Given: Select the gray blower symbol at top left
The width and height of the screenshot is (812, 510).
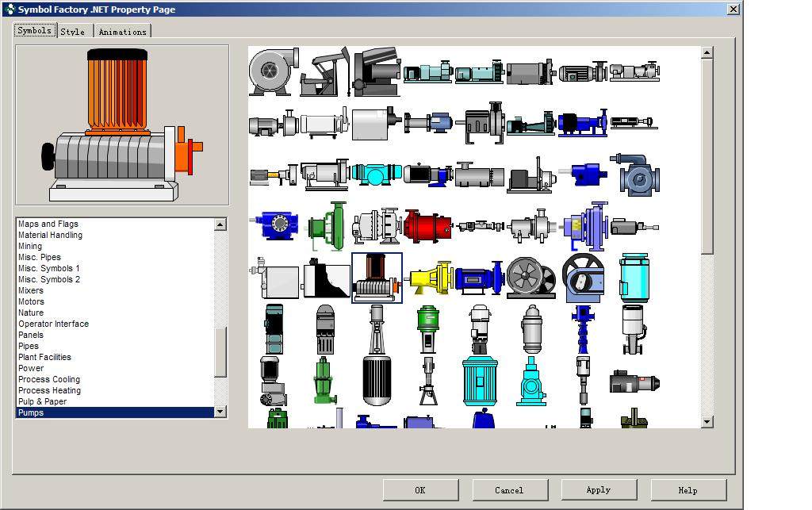Looking at the screenshot, I should pos(274,71).
